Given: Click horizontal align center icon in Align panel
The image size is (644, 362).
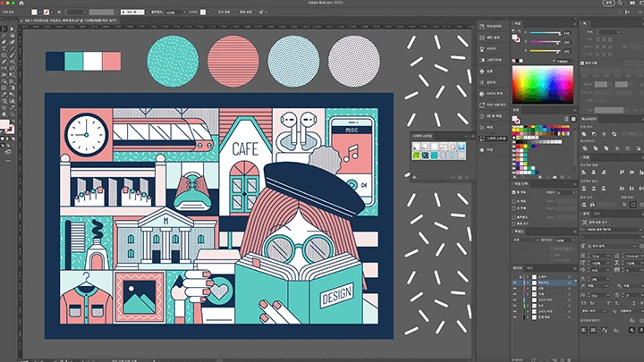Looking at the screenshot, I should 594,172.
